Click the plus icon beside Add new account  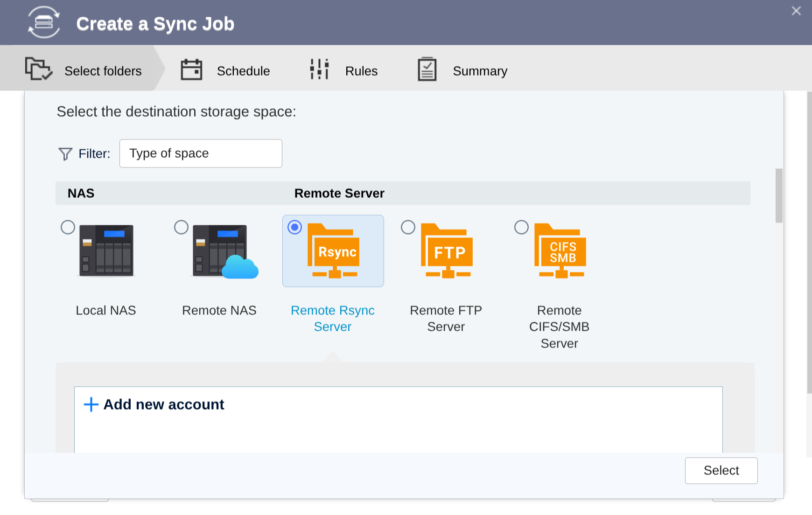pyautogui.click(x=91, y=404)
